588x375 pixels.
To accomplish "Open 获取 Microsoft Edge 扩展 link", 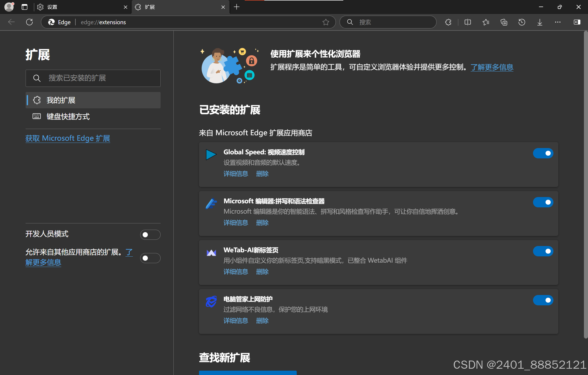I will click(x=68, y=138).
